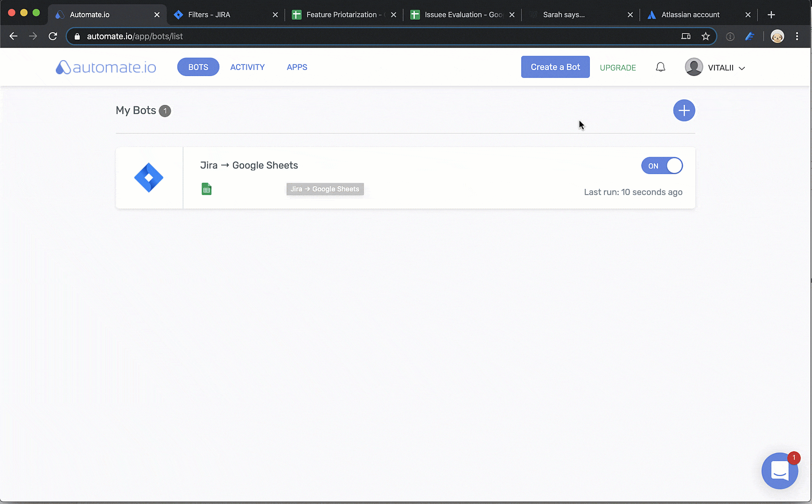The width and height of the screenshot is (812, 504).
Task: Click the Create a Bot button
Action: pos(555,67)
